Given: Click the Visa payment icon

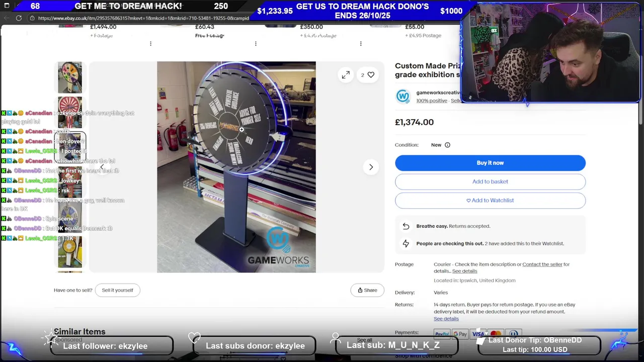Looking at the screenshot, I should [x=478, y=334].
